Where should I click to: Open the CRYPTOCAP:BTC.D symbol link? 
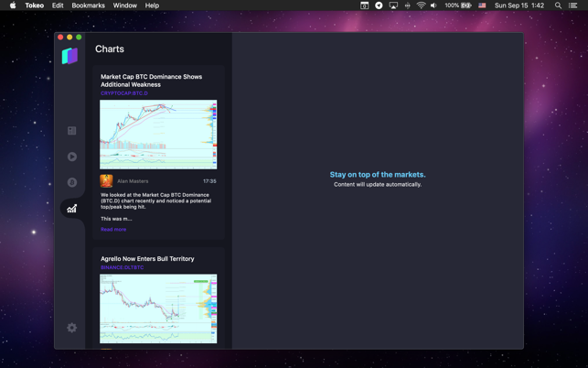click(124, 93)
